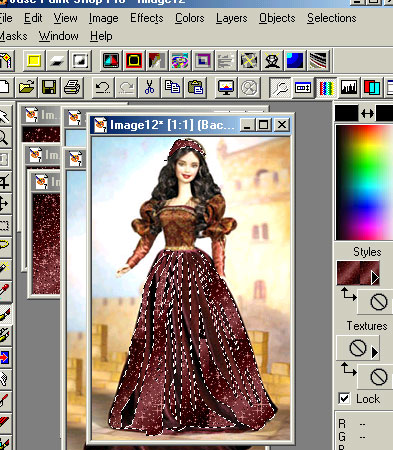Cut the selection with the scissors icon

(x=149, y=88)
